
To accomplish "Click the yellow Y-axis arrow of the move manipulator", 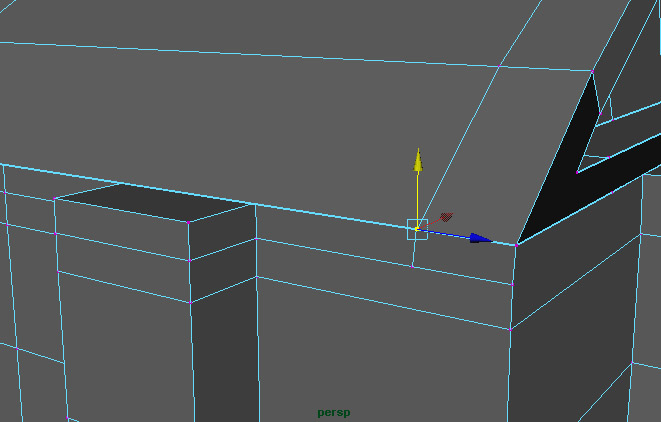I will point(418,160).
